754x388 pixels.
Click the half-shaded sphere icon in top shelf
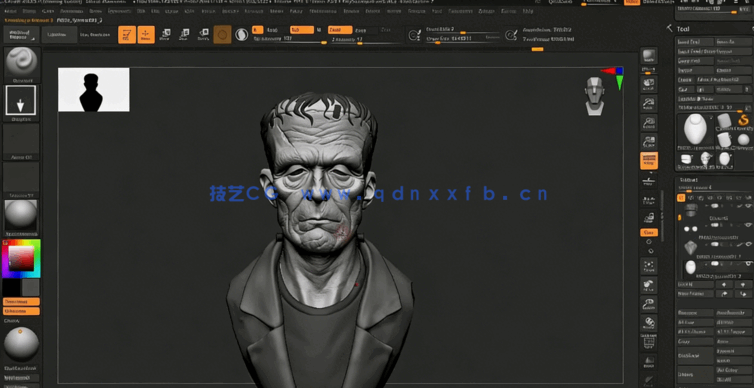tap(241, 35)
